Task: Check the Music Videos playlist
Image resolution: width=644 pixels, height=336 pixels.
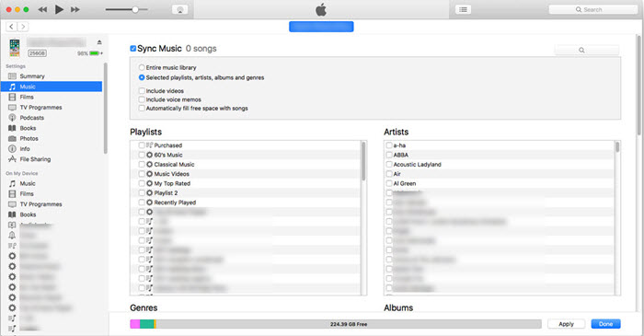Action: coord(142,174)
